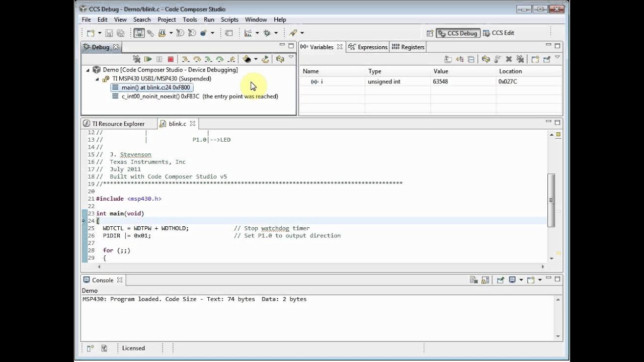Image resolution: width=644 pixels, height=362 pixels.
Task: Click Refresh icon in Variables toolbar
Action: 486,59
